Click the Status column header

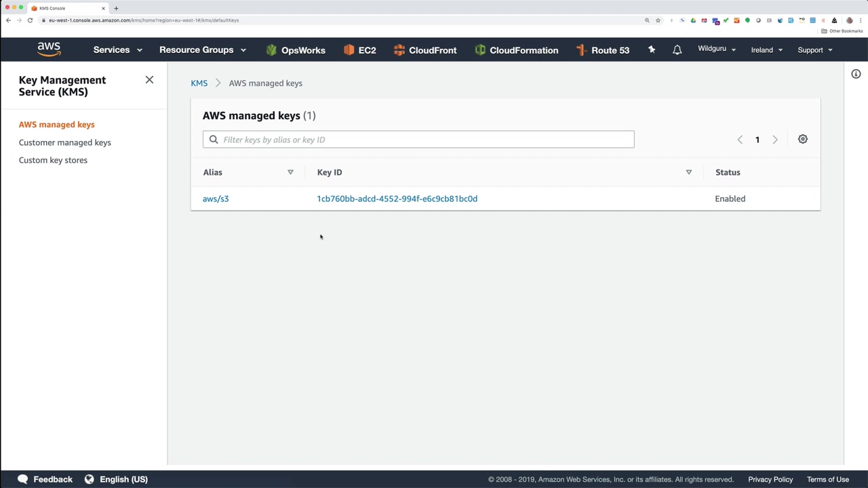pyautogui.click(x=728, y=172)
